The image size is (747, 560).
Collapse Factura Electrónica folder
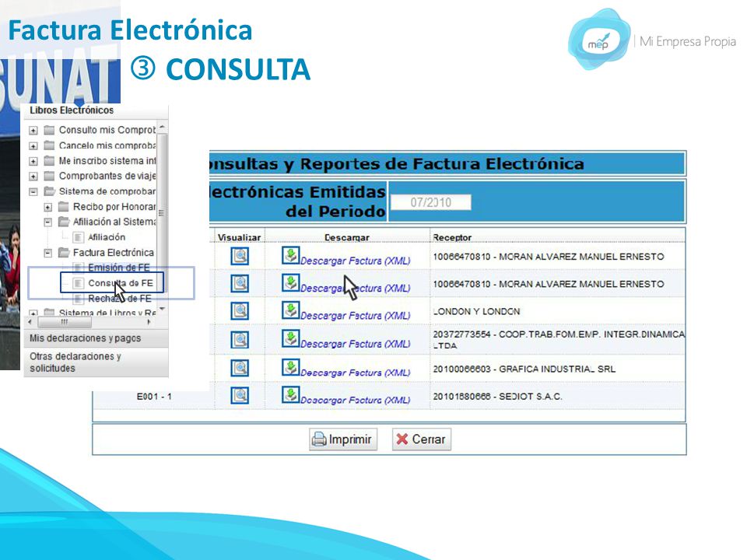pos(48,253)
